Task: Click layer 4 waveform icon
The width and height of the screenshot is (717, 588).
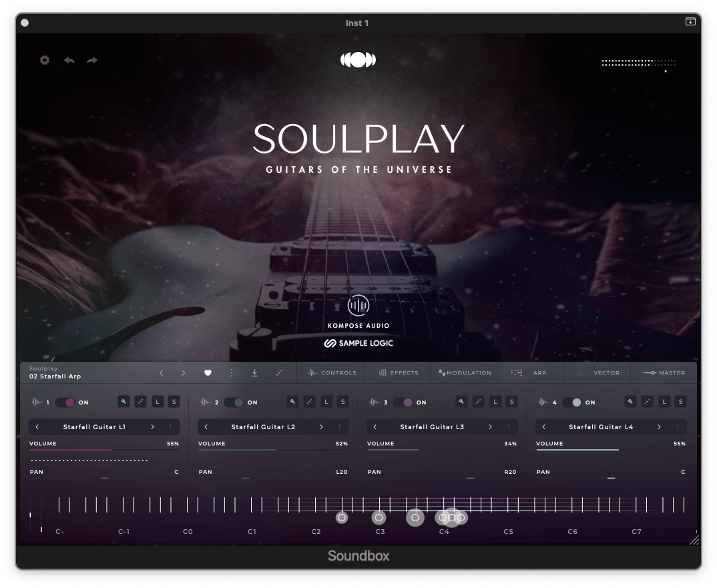Action: tap(543, 402)
